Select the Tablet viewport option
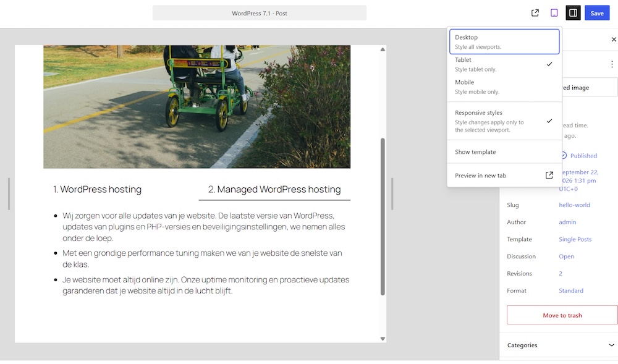The height and width of the screenshot is (364, 618). (504, 64)
